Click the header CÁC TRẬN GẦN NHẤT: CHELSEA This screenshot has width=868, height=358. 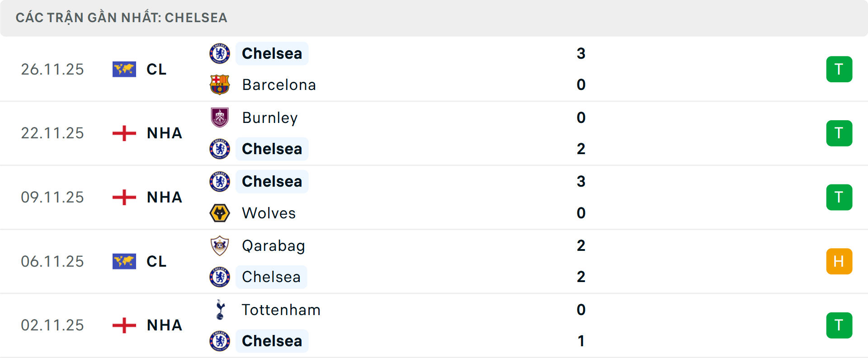coord(122,18)
